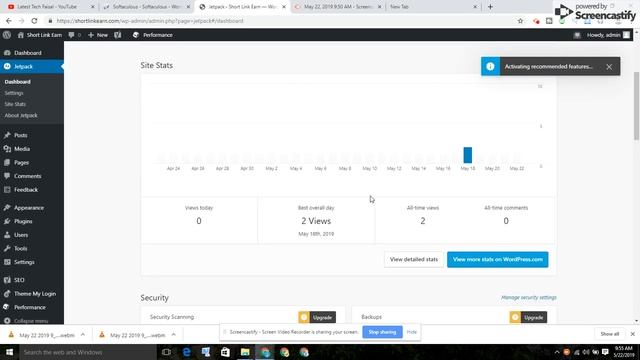Open Manage security settings link

(x=529, y=298)
